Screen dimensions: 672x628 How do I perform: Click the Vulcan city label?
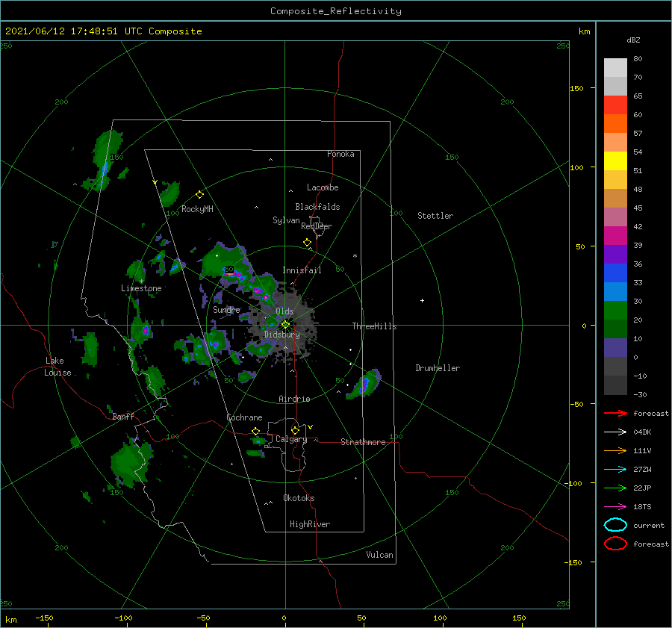click(x=379, y=555)
